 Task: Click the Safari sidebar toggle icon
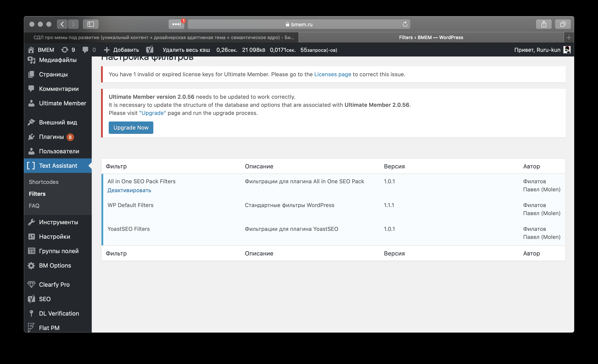[90, 24]
